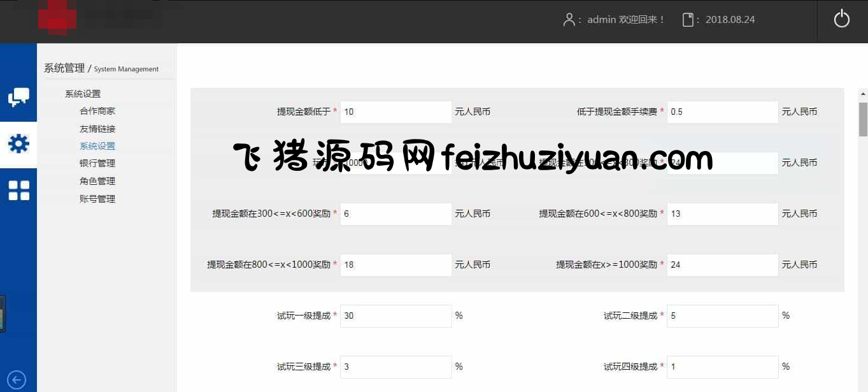Focus the 低于提现金额手续费 input field
This screenshot has height=392, width=868.
(722, 112)
